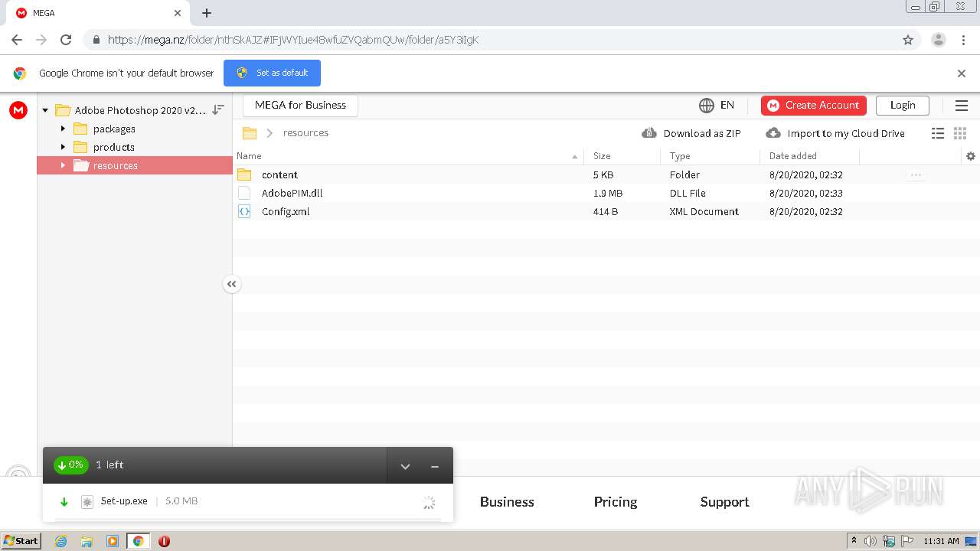Set Chrome as default browser
This screenshot has height=551, width=980.
click(x=272, y=73)
